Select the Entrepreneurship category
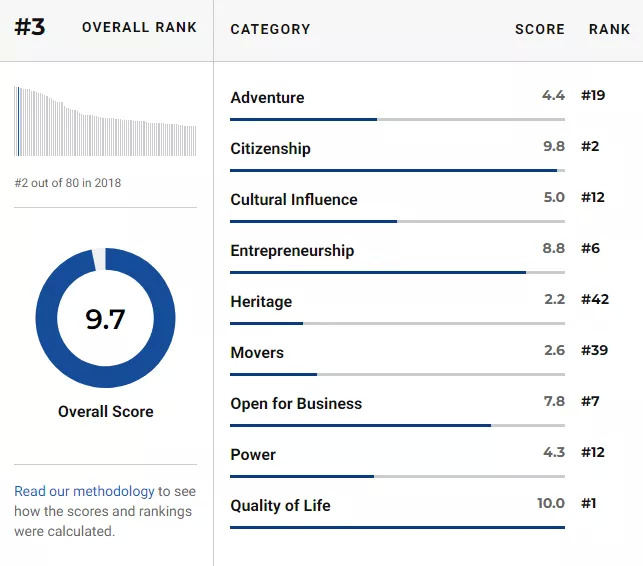The width and height of the screenshot is (643, 566). [x=292, y=250]
